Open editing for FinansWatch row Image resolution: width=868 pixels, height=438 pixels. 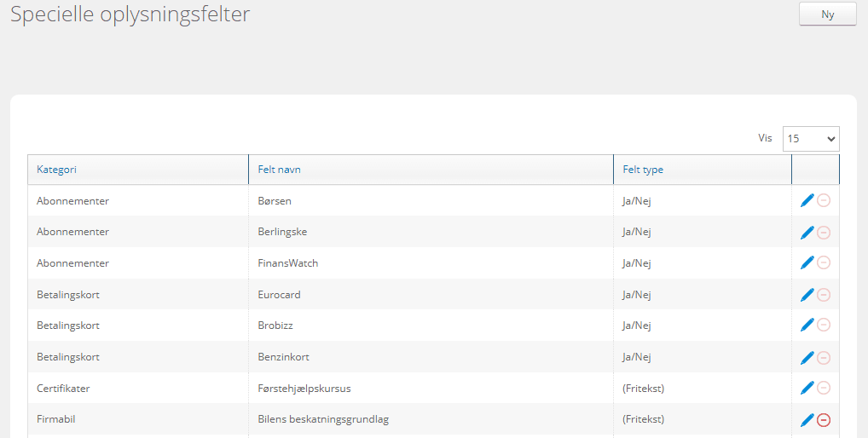click(x=807, y=263)
